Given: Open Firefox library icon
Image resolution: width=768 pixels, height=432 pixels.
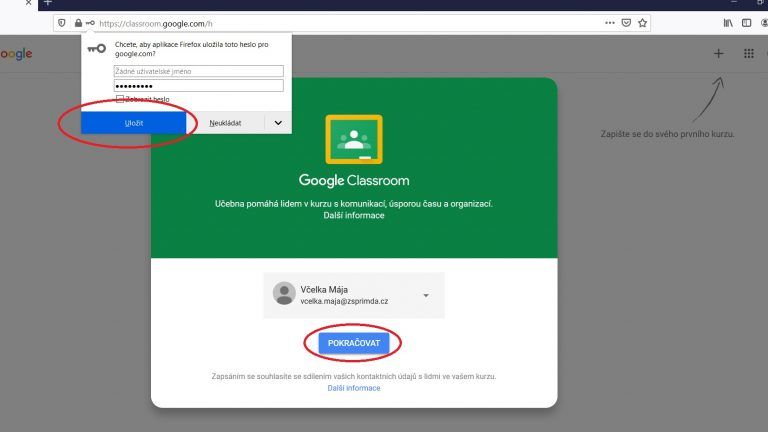Looking at the screenshot, I should point(728,23).
